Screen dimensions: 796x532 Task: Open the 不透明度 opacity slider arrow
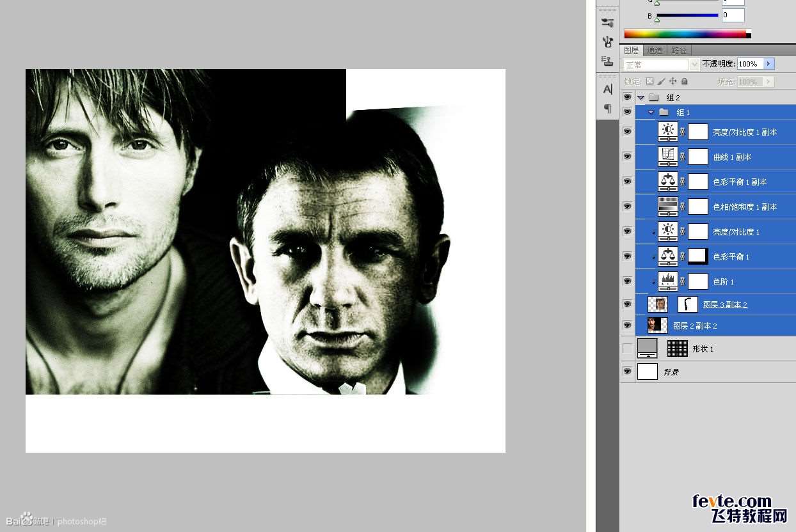768,64
